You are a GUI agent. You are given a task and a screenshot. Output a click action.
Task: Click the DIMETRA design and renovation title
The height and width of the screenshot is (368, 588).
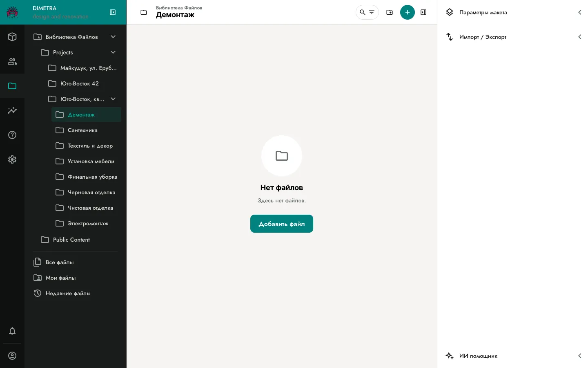pos(60,12)
